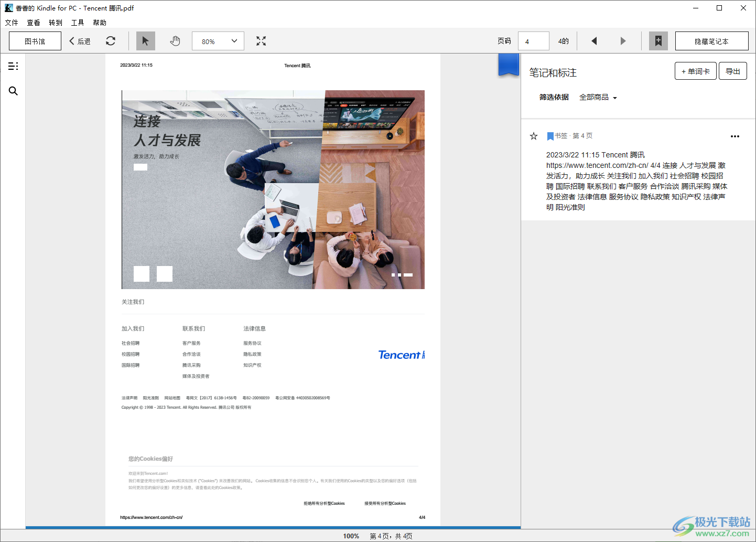
Task: Click the 100% zoom status text
Action: pyautogui.click(x=351, y=536)
